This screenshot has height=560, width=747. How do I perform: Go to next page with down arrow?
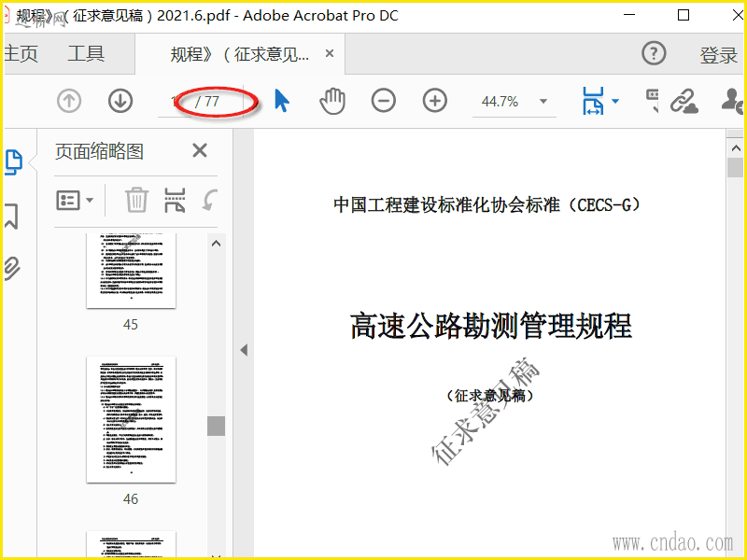120,101
